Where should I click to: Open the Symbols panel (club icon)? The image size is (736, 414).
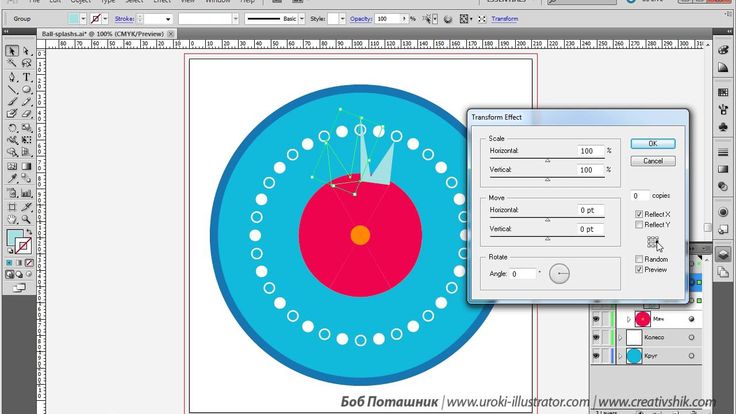click(x=723, y=127)
